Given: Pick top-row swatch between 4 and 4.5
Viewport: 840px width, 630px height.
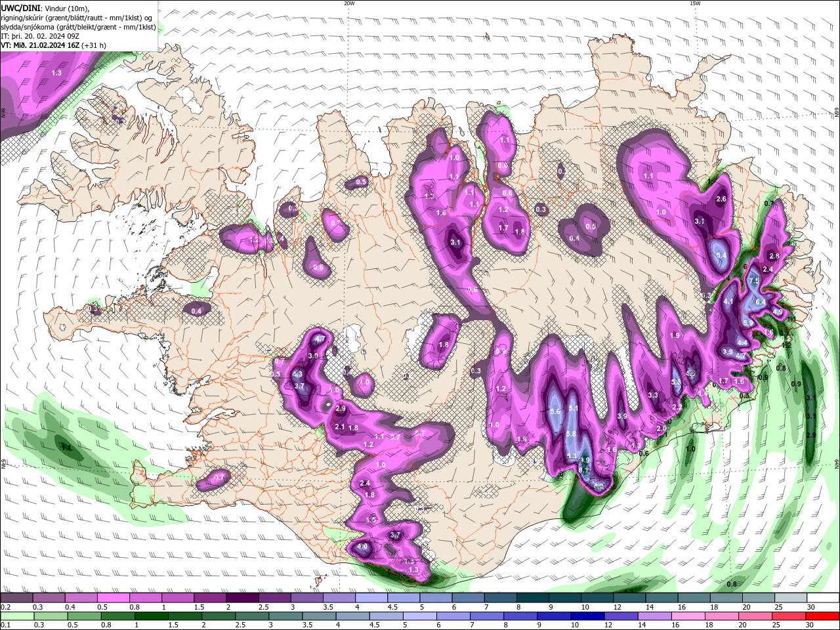Looking at the screenshot, I should tap(371, 598).
